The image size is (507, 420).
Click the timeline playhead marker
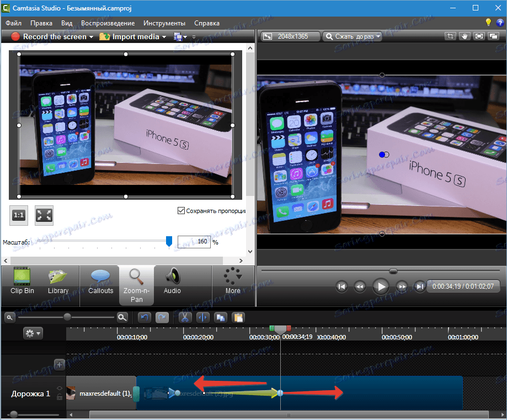(280, 329)
